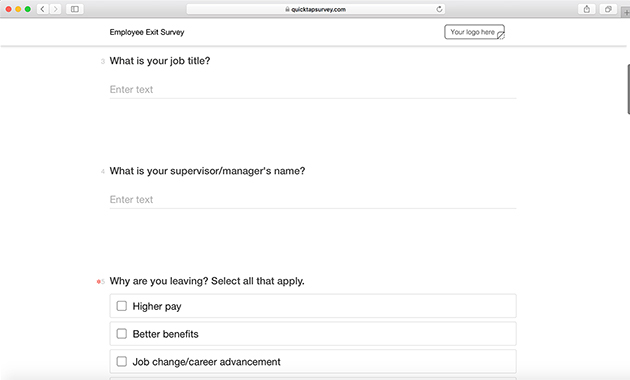The height and width of the screenshot is (380, 630).
Task: Open the Share icon in the toolbar
Action: [587, 9]
